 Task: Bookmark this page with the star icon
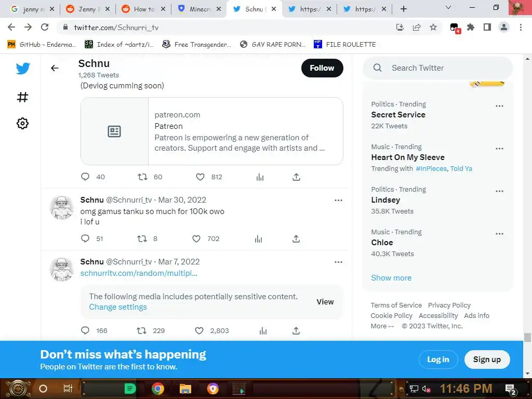[x=433, y=27]
